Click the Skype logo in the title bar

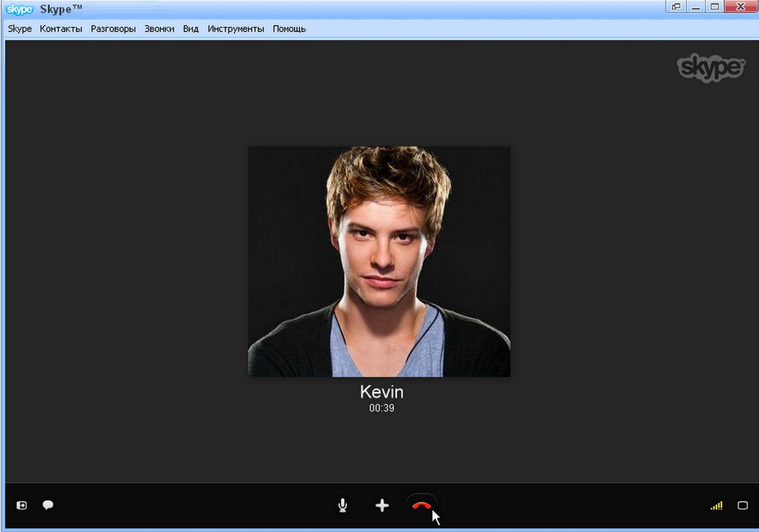pyautogui.click(x=19, y=9)
